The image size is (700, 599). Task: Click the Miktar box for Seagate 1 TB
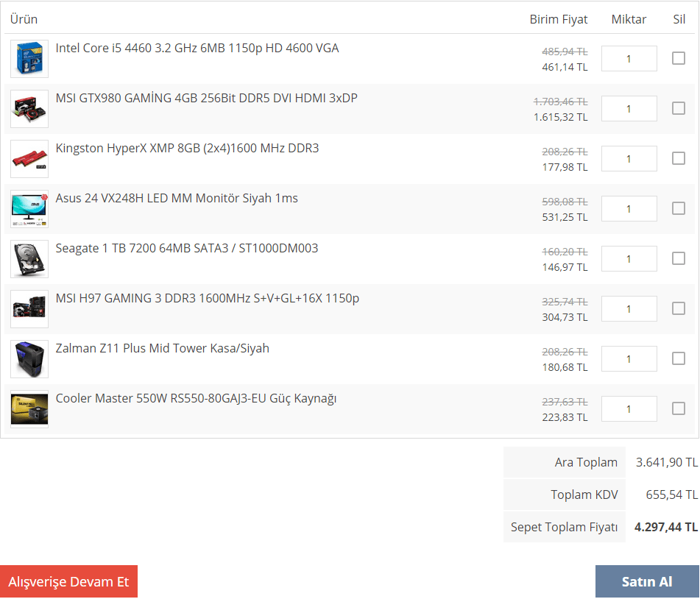629,258
